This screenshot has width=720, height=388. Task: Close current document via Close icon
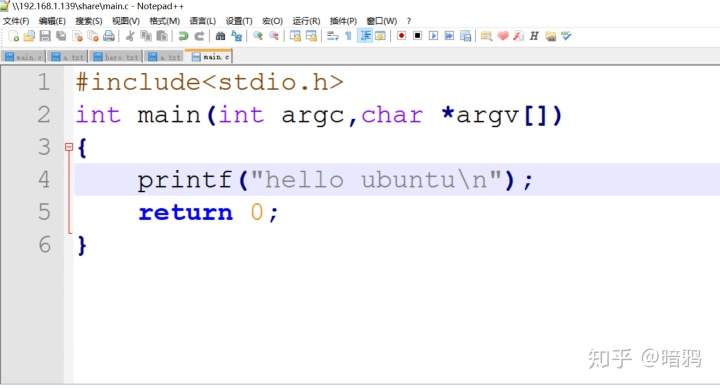pos(77,36)
